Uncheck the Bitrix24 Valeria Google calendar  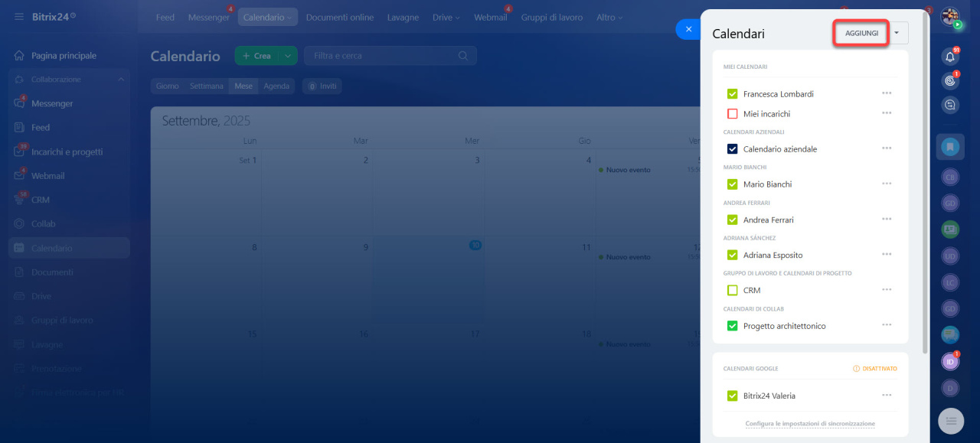tap(733, 396)
